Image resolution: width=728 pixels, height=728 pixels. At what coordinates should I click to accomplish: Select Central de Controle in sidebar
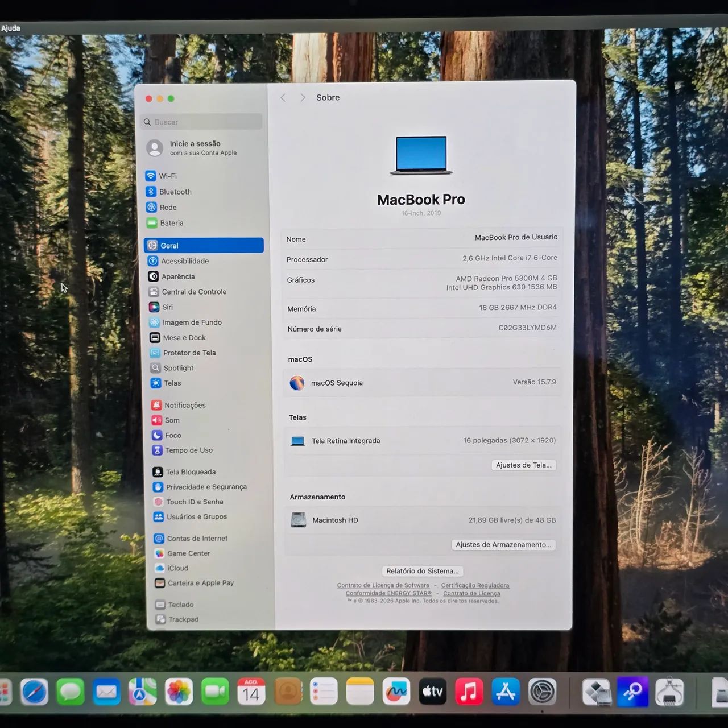pyautogui.click(x=188, y=292)
